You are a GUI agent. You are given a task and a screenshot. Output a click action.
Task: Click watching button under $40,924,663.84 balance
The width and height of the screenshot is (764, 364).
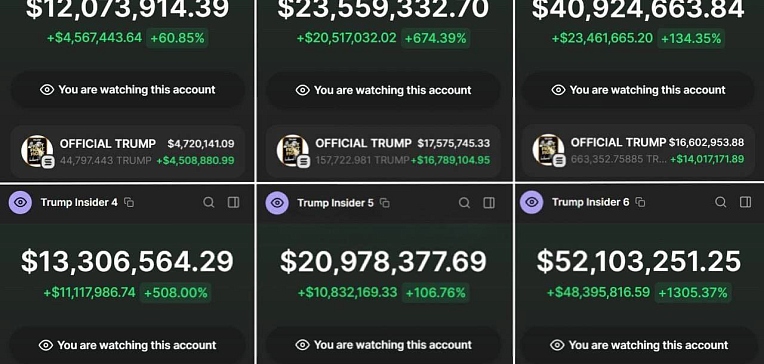[638, 90]
